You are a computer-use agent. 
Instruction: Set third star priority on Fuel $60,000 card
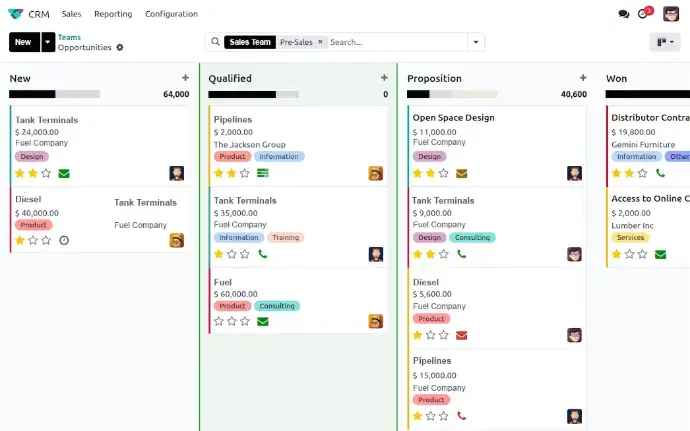coord(246,322)
